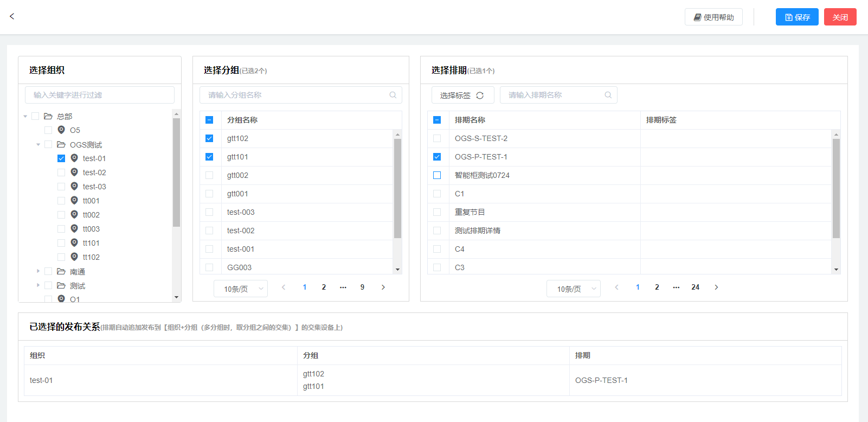Click the ellipsis in group pagination

(x=343, y=287)
